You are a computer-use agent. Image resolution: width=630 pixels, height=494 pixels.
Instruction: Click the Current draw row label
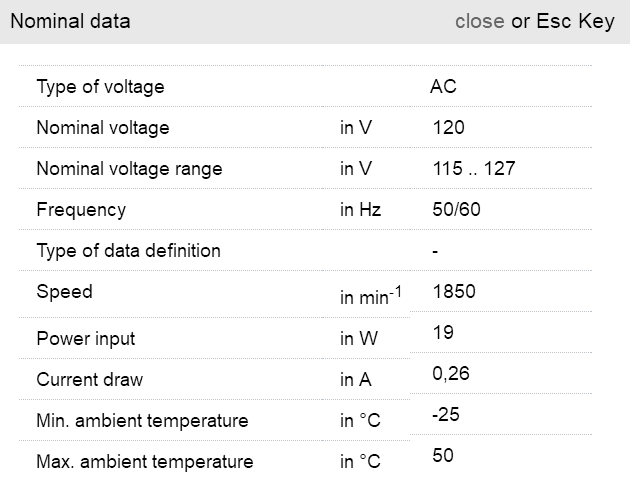tap(89, 380)
